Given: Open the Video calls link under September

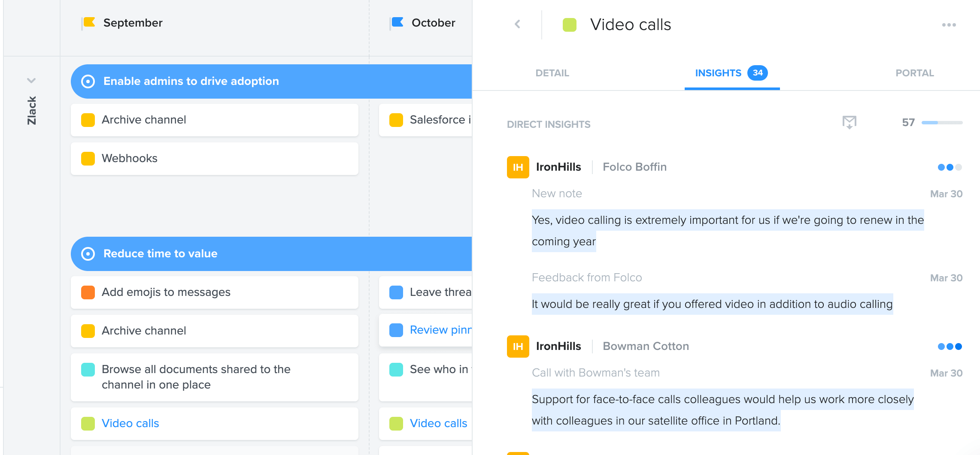Looking at the screenshot, I should (130, 423).
